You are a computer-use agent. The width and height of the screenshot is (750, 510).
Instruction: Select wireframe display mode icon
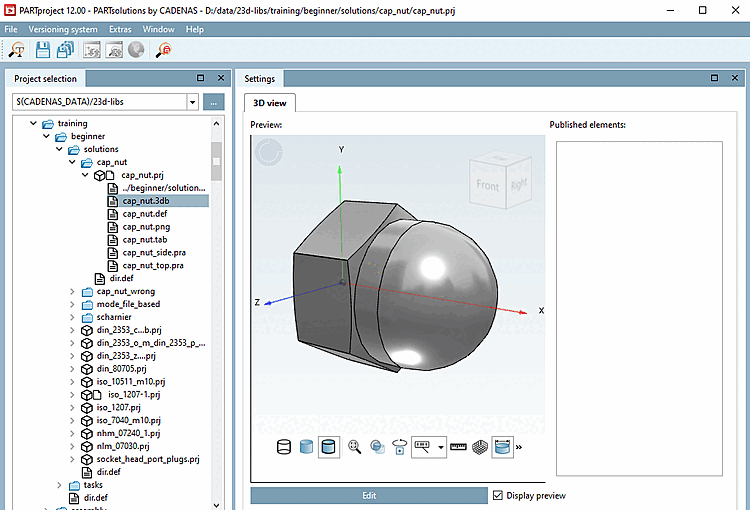(x=283, y=447)
